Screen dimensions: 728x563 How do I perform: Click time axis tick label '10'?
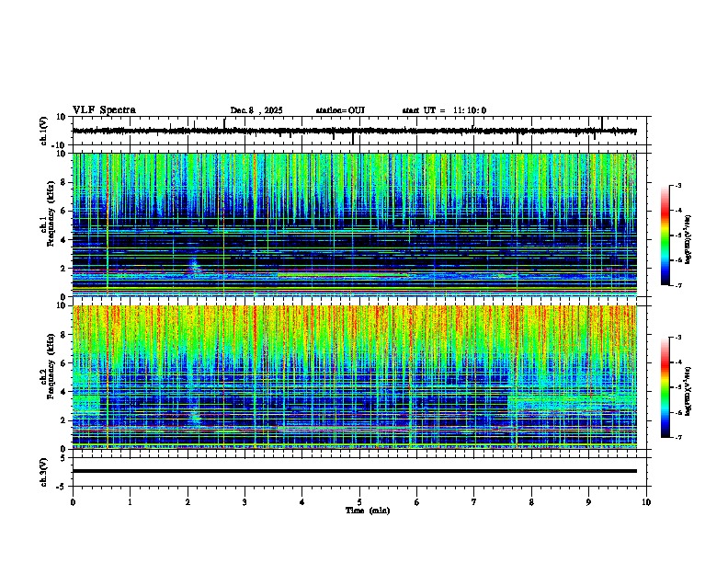pyautogui.click(x=646, y=502)
